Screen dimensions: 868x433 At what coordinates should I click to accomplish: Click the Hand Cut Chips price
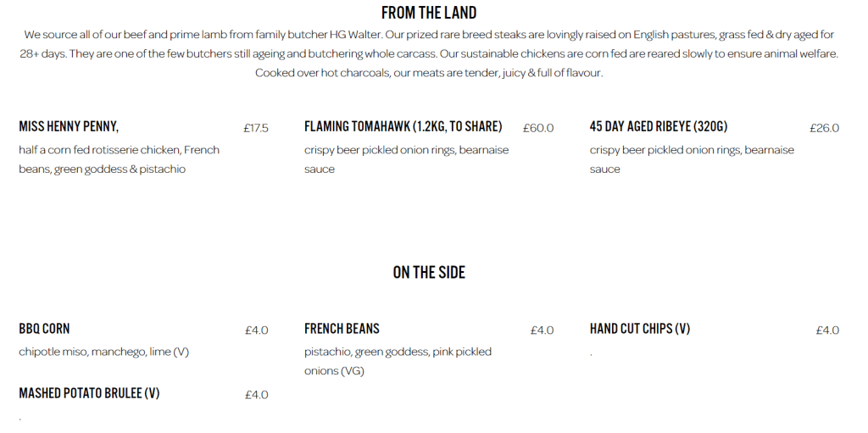tap(827, 330)
